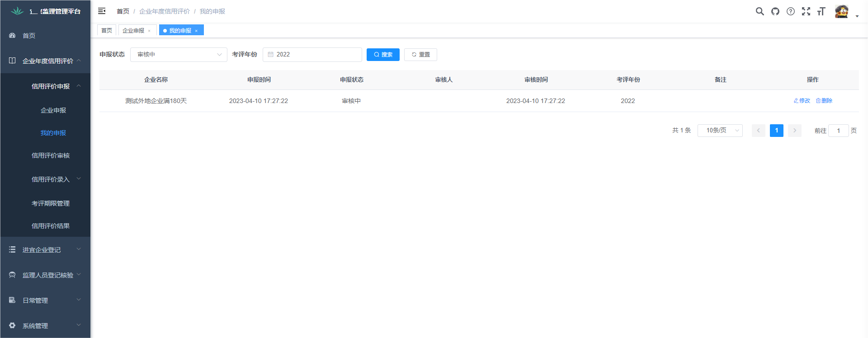Click the help question mark icon
Image resolution: width=868 pixels, height=338 pixels.
(790, 11)
